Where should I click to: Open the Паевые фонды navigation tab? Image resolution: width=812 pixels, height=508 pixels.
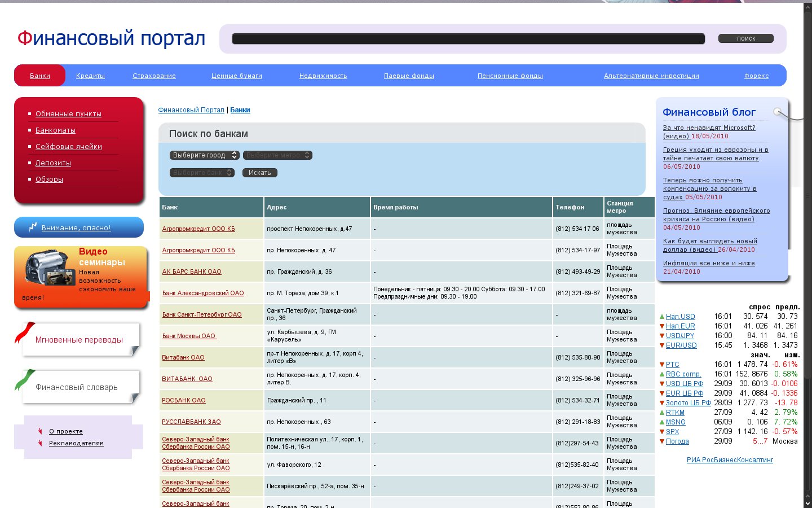409,76
